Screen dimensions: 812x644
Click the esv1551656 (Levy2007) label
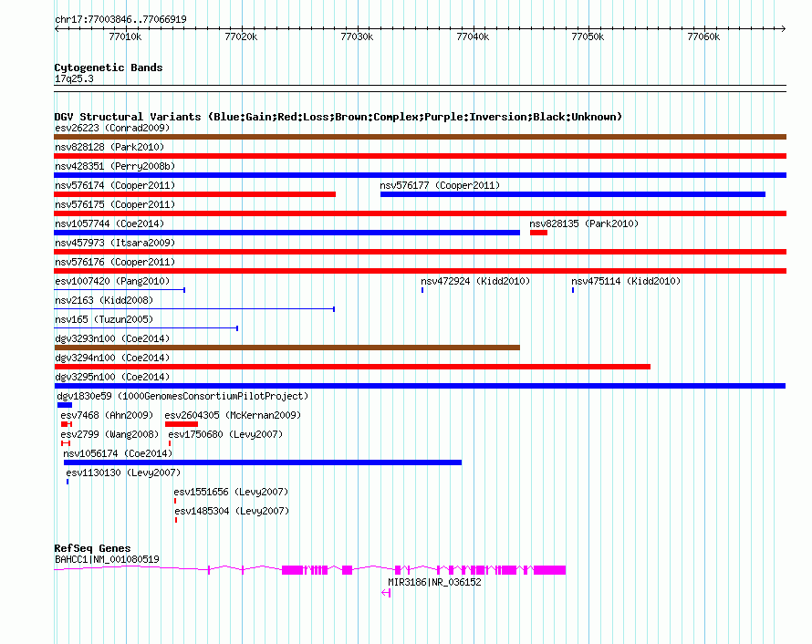coord(231,492)
